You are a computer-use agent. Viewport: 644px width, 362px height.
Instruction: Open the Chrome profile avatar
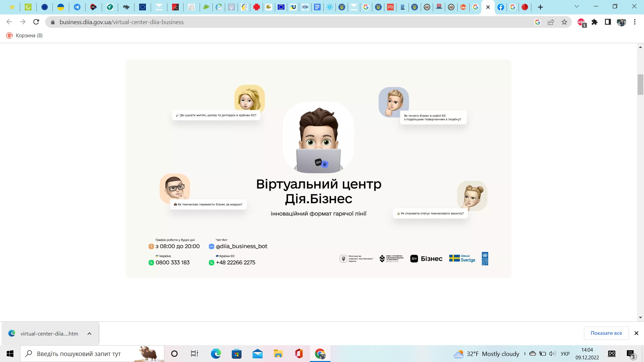(x=621, y=22)
